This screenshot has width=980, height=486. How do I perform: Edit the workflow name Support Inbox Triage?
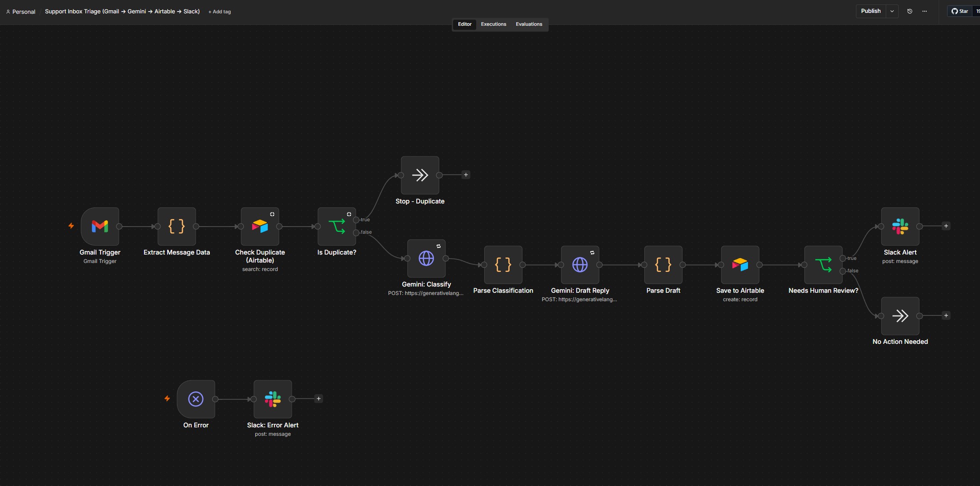click(x=122, y=11)
